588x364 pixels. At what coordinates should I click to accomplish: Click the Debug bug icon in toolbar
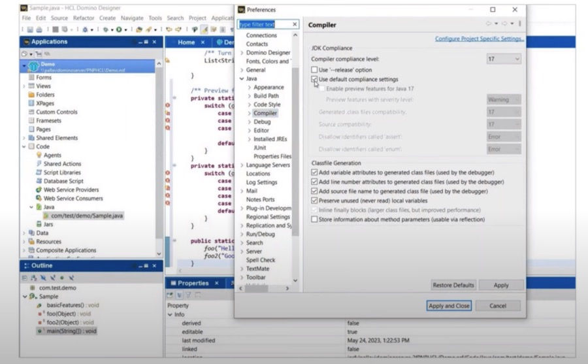tap(86, 29)
